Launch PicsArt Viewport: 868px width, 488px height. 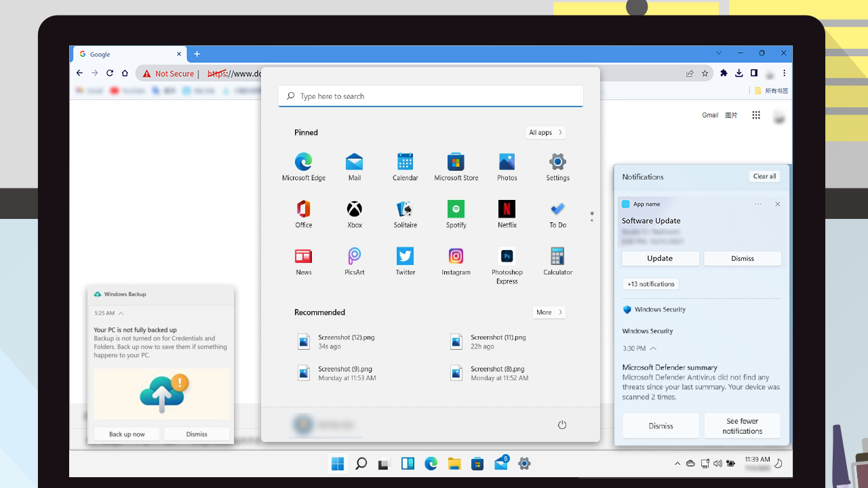[354, 262]
